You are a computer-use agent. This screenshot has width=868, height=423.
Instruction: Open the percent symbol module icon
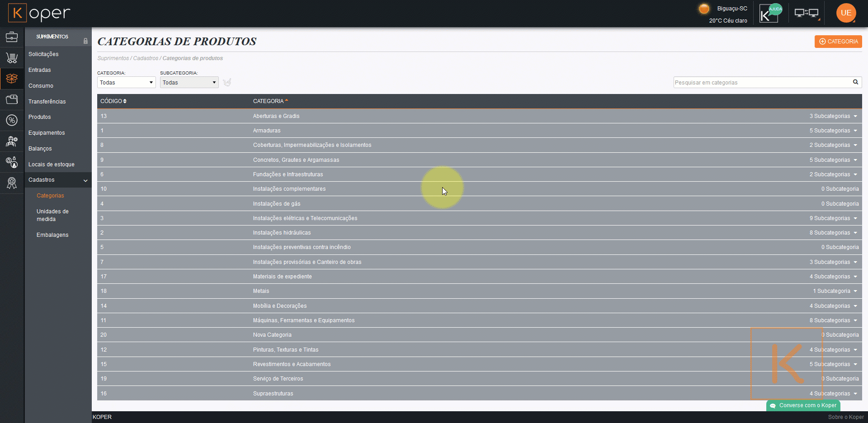(x=12, y=120)
